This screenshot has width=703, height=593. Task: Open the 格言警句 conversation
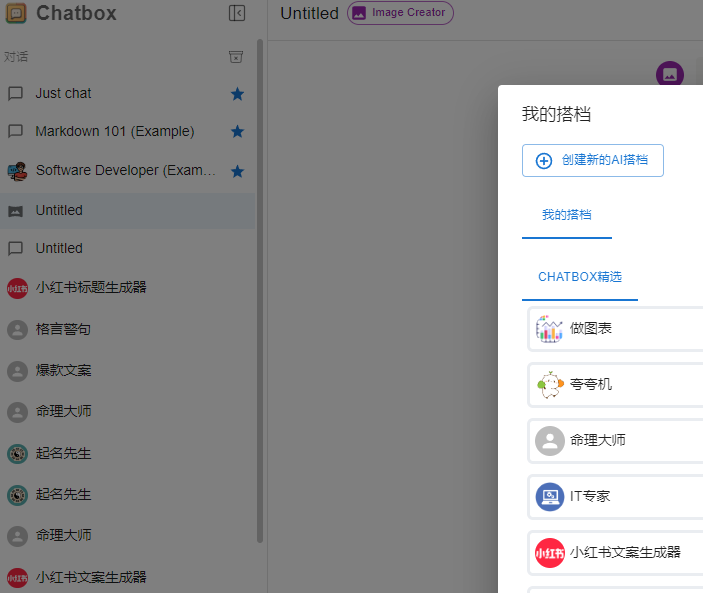click(127, 329)
